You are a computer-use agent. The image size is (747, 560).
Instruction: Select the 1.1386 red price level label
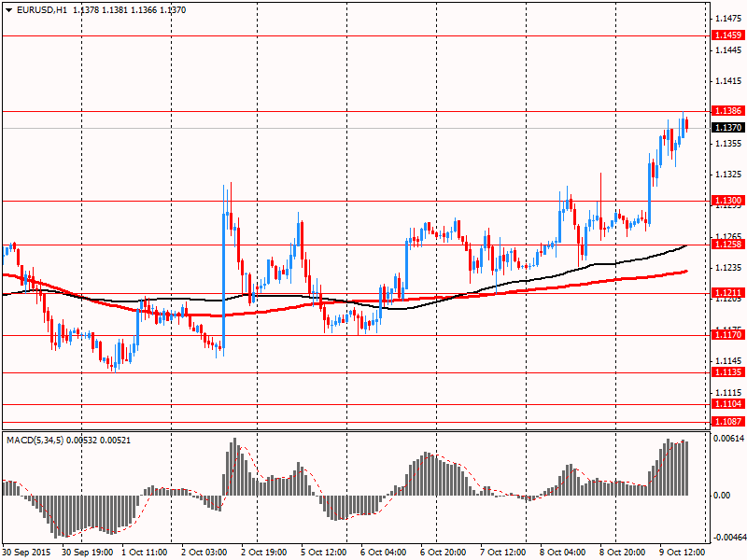point(727,111)
